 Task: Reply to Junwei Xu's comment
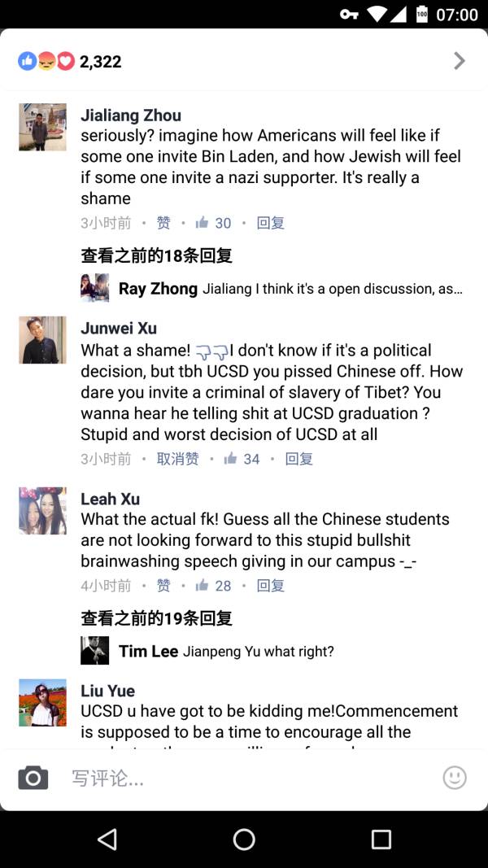pyautogui.click(x=298, y=459)
